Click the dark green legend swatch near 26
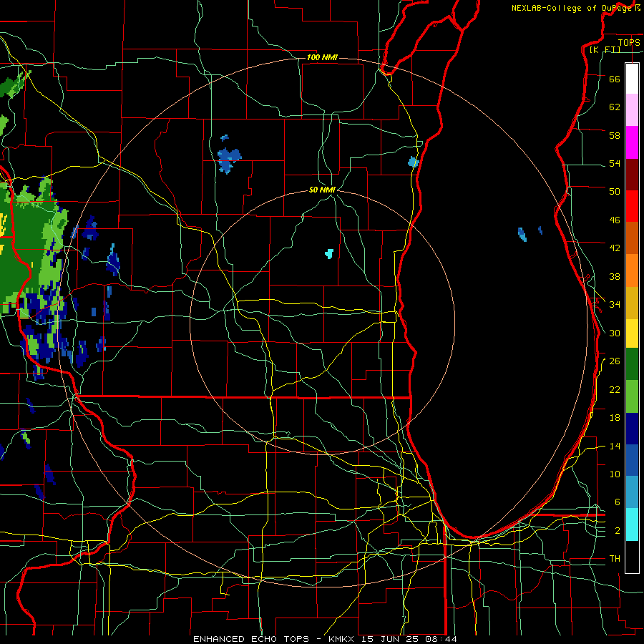The width and height of the screenshot is (644, 644). (x=632, y=364)
